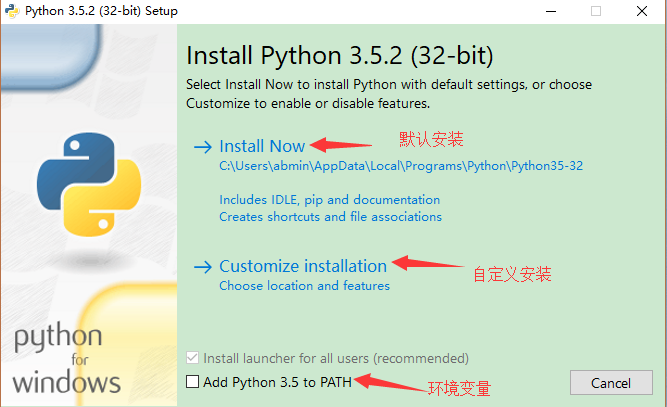Toggle Install launcher for all users checkbox
667x407 pixels.
click(192, 358)
